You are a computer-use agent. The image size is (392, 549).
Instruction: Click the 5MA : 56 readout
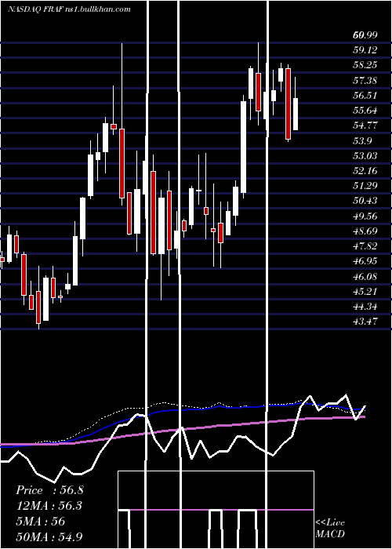click(41, 521)
